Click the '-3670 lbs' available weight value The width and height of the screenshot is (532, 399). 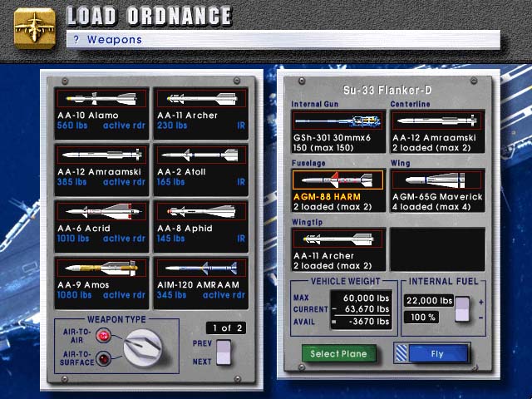369,322
